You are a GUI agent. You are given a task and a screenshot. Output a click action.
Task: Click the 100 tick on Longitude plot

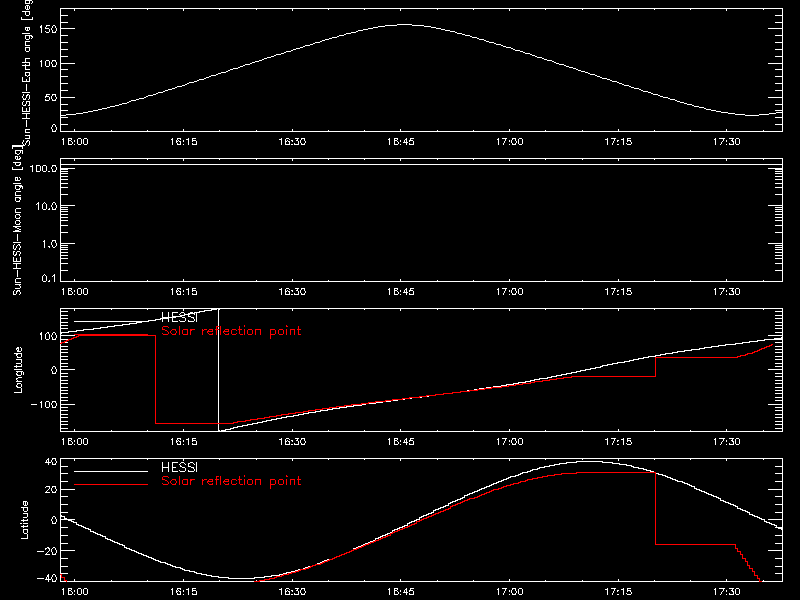coord(48,336)
